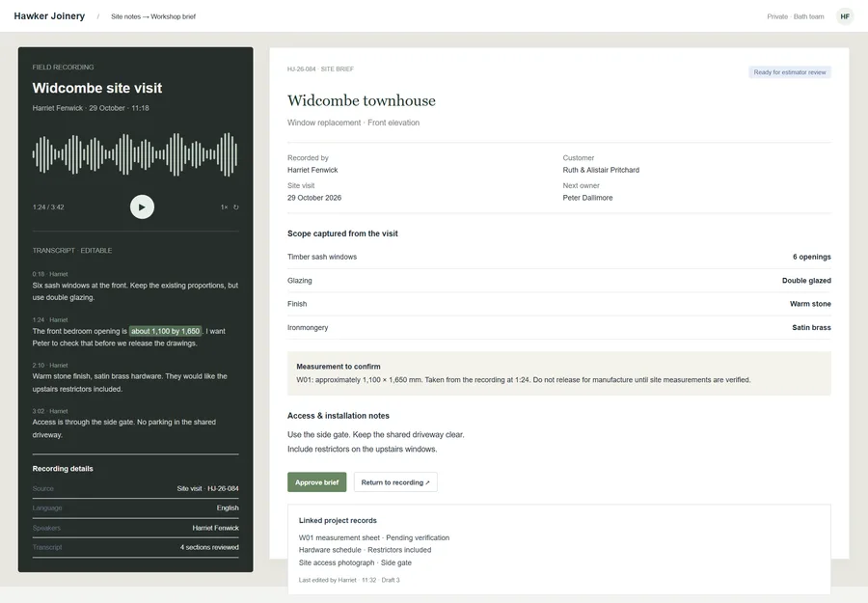Jump to the 3:02 Harriet transcript marker

click(x=50, y=411)
